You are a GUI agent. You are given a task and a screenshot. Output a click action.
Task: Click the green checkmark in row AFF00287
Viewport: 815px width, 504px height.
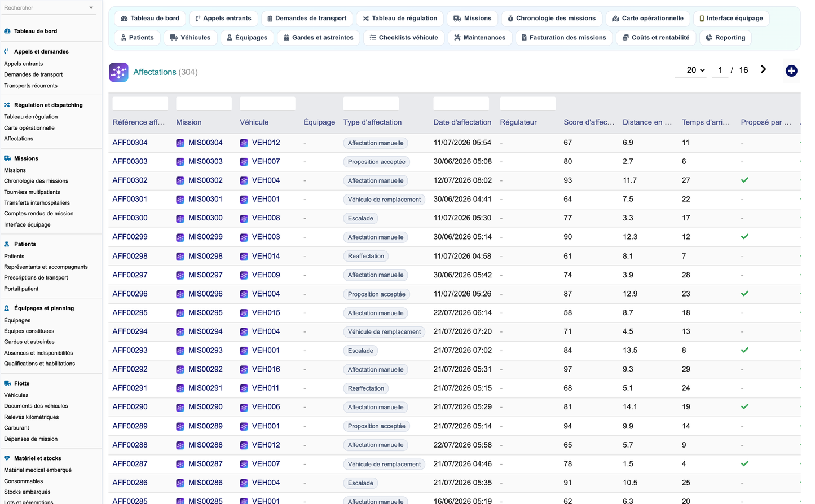coord(744,463)
